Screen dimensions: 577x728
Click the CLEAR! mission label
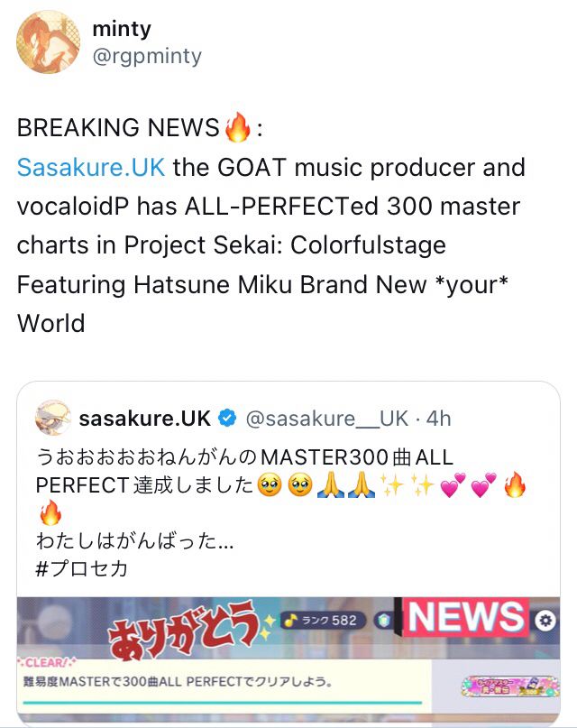(47, 662)
